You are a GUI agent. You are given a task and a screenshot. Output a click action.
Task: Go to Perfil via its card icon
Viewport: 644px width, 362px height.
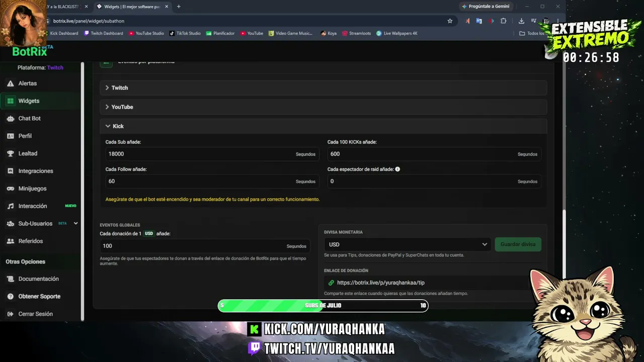tap(10, 136)
